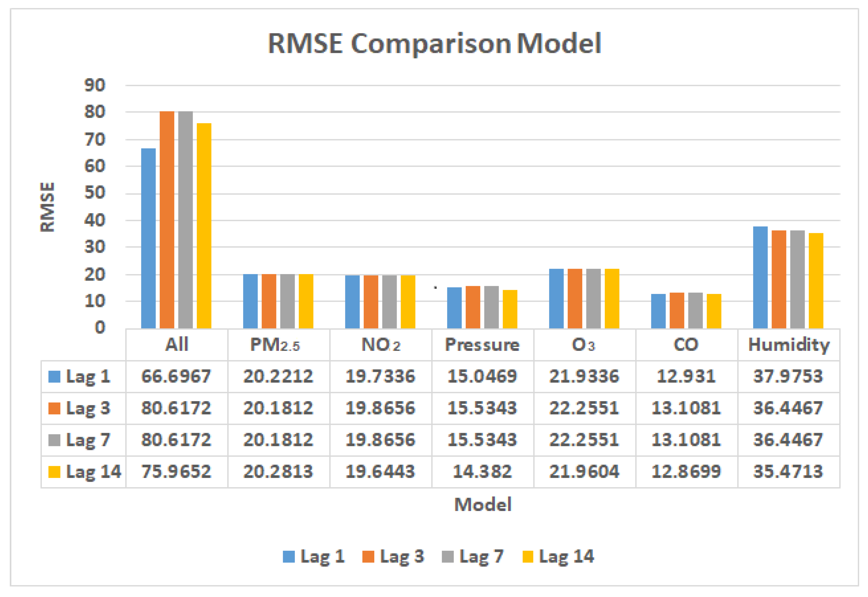Select the gray Lag 7 legend swatch at bottom

pyautogui.click(x=447, y=556)
